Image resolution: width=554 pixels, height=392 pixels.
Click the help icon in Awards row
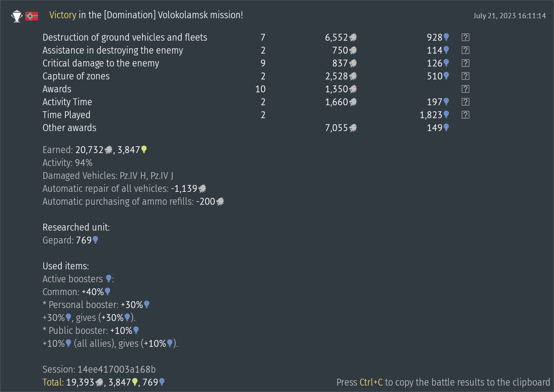(465, 89)
